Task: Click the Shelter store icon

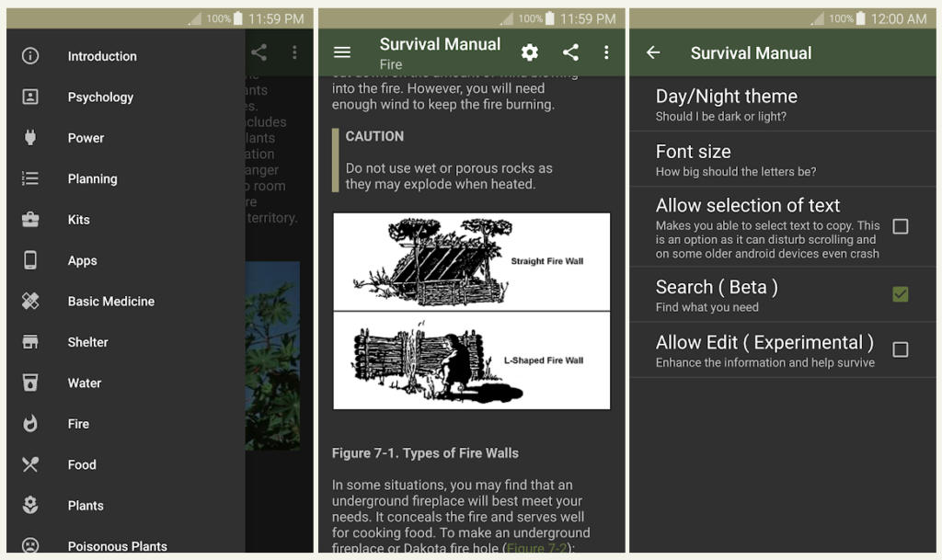Action: click(x=30, y=341)
